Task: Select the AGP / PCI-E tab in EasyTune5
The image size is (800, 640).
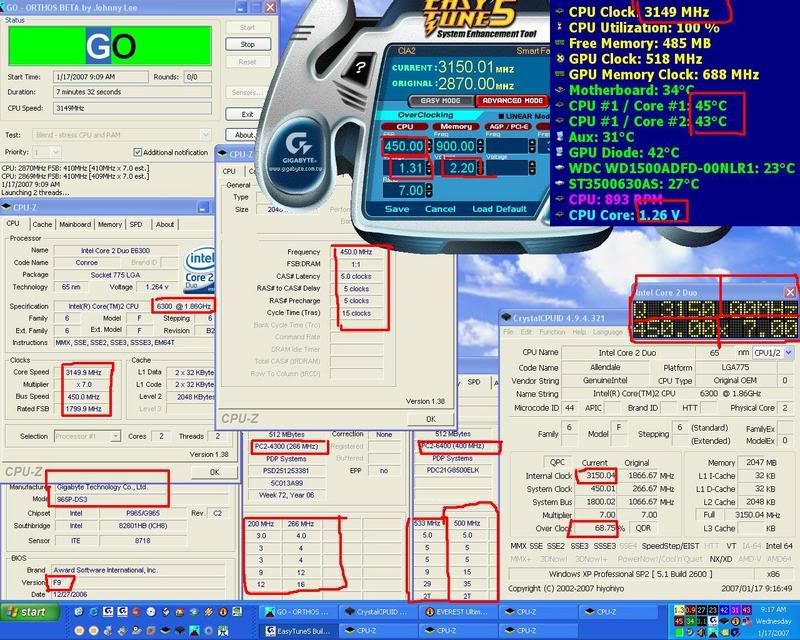Action: [x=509, y=127]
